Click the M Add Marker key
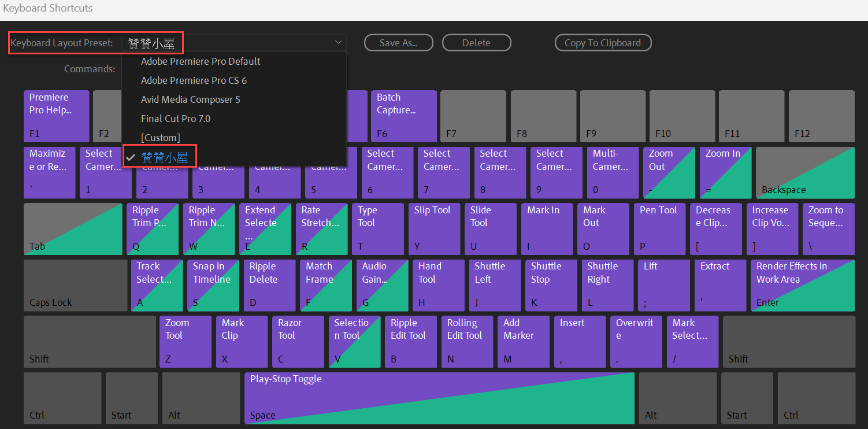Image resolution: width=868 pixels, height=429 pixels. [x=524, y=342]
